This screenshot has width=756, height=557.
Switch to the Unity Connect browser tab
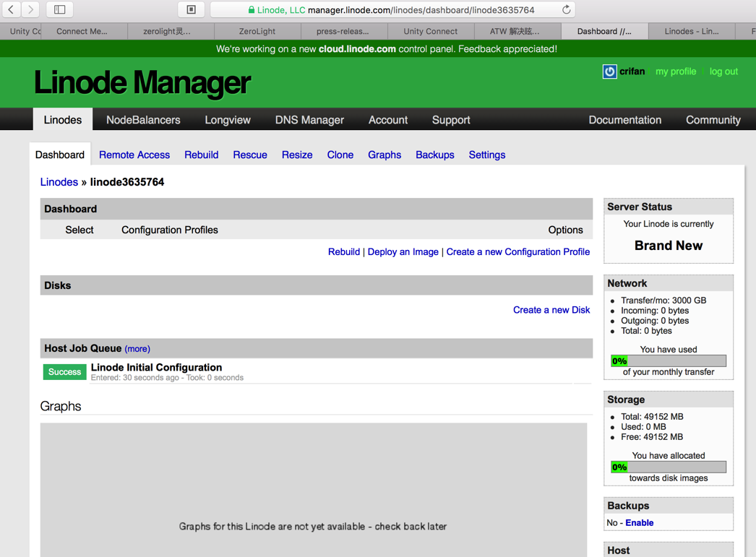[430, 31]
